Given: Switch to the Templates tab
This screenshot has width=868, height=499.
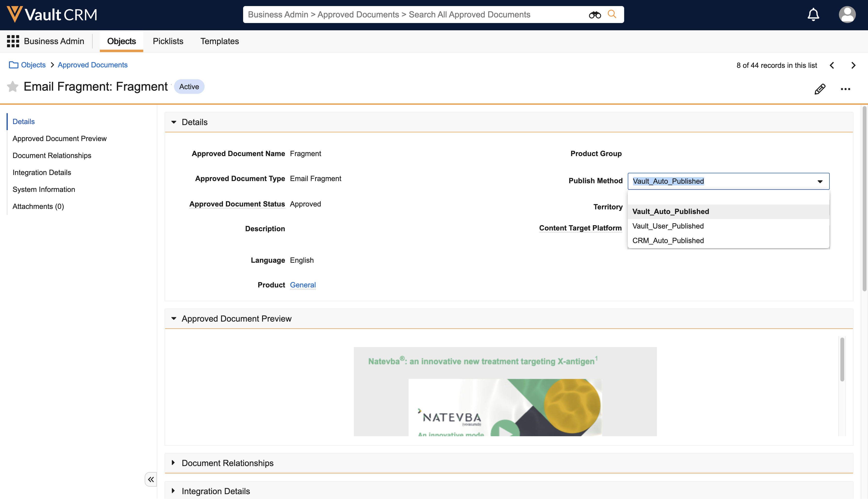Looking at the screenshot, I should (219, 41).
